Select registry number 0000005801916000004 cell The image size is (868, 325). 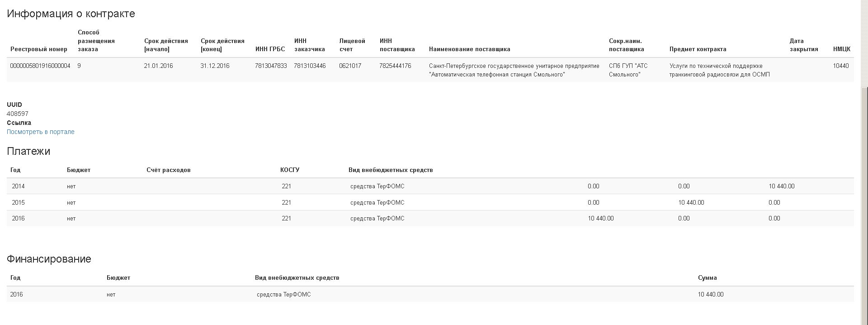point(40,66)
